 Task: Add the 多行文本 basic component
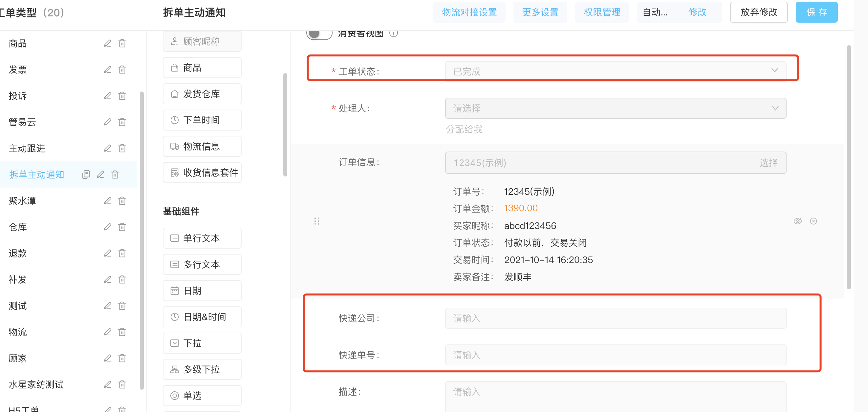pyautogui.click(x=202, y=265)
